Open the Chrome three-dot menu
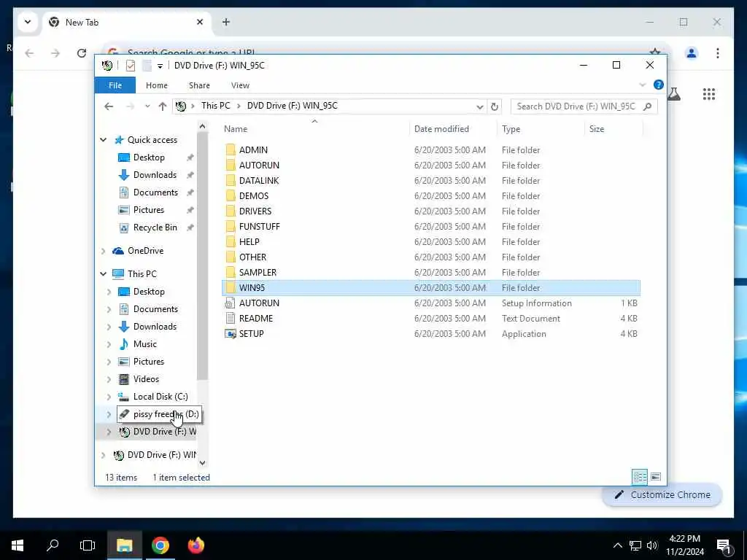The width and height of the screenshot is (747, 560). (718, 52)
